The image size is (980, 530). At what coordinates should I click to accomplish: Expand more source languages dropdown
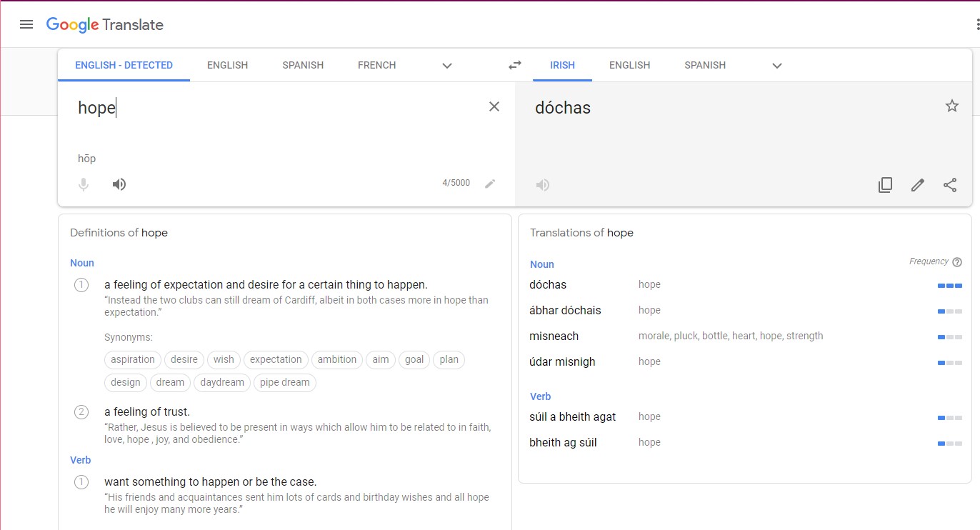pyautogui.click(x=447, y=66)
